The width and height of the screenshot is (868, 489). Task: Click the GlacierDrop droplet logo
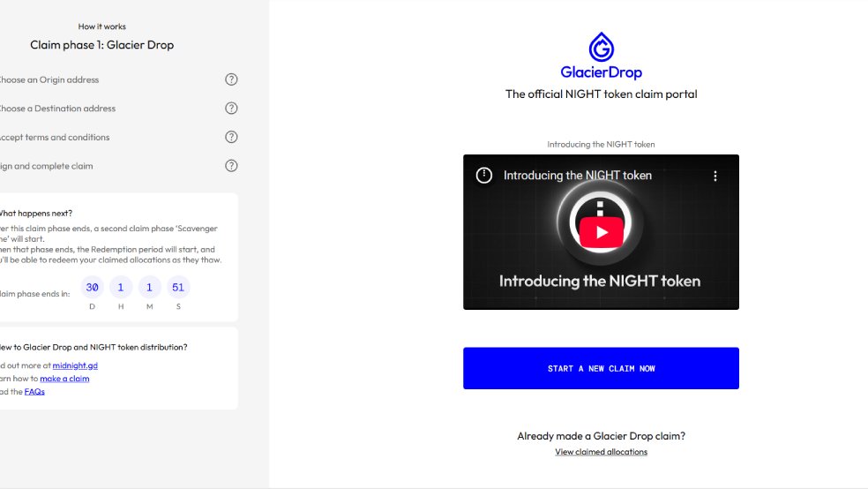tap(602, 47)
